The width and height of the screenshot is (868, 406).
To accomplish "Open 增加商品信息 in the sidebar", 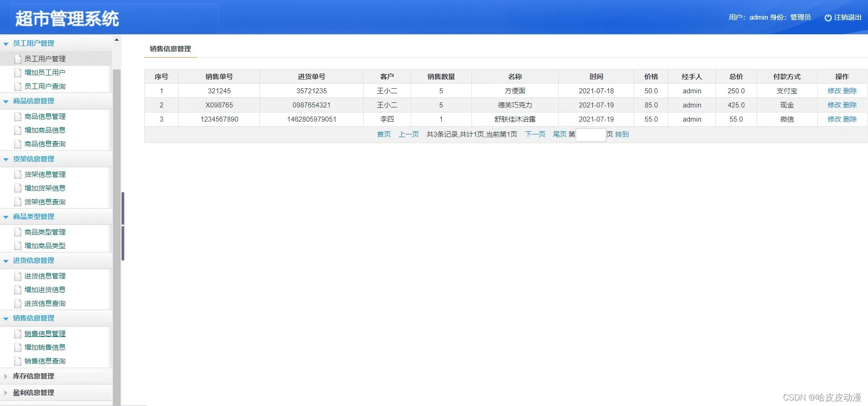I will coord(45,130).
